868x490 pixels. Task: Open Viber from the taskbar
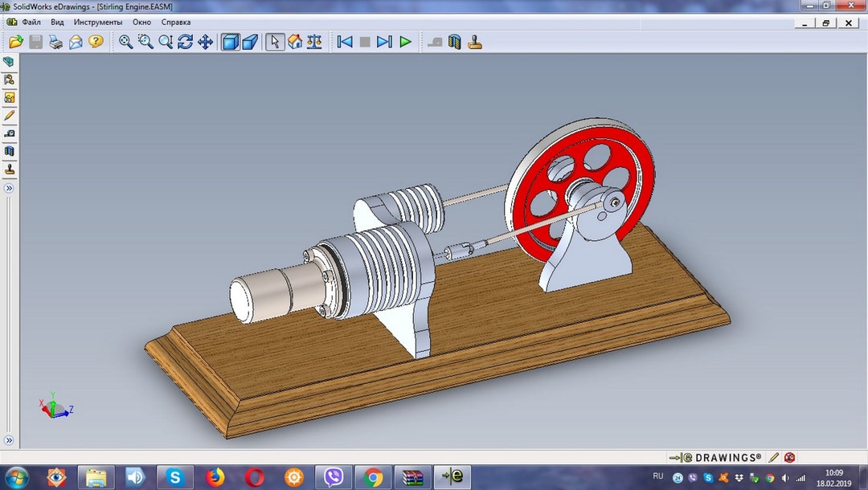click(334, 476)
